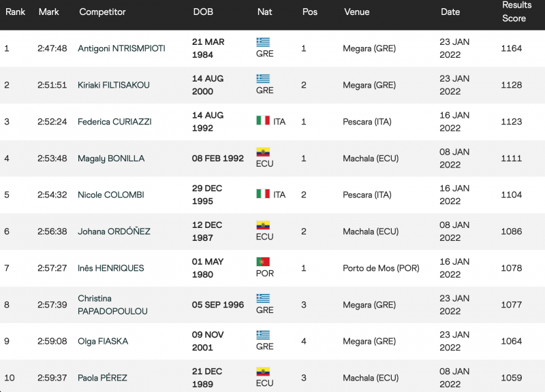
Task: Open Antigoni NTRISMPIOTI's athlete profile
Action: (121, 48)
